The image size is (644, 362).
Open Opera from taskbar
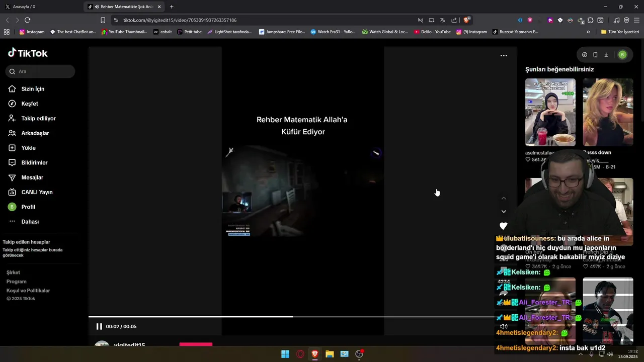coord(300,354)
